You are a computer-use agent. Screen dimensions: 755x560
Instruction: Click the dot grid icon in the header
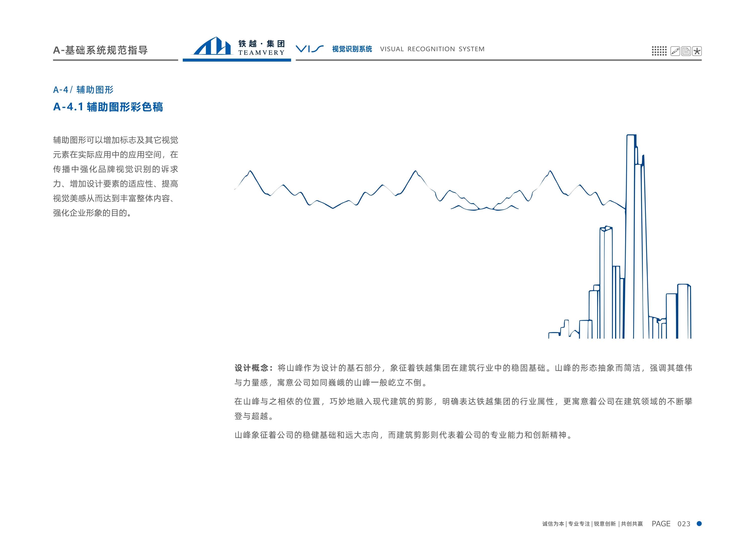tap(659, 51)
